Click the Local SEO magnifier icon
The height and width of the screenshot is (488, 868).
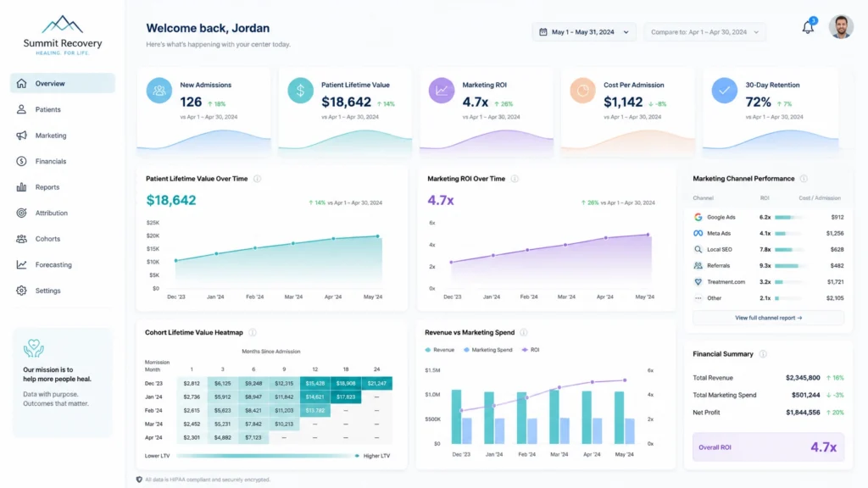pos(698,250)
